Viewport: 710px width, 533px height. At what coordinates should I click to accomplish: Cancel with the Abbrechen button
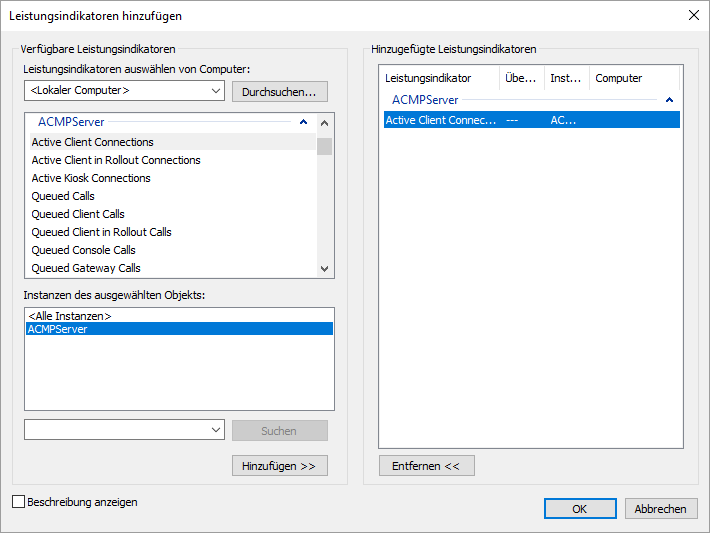661,508
